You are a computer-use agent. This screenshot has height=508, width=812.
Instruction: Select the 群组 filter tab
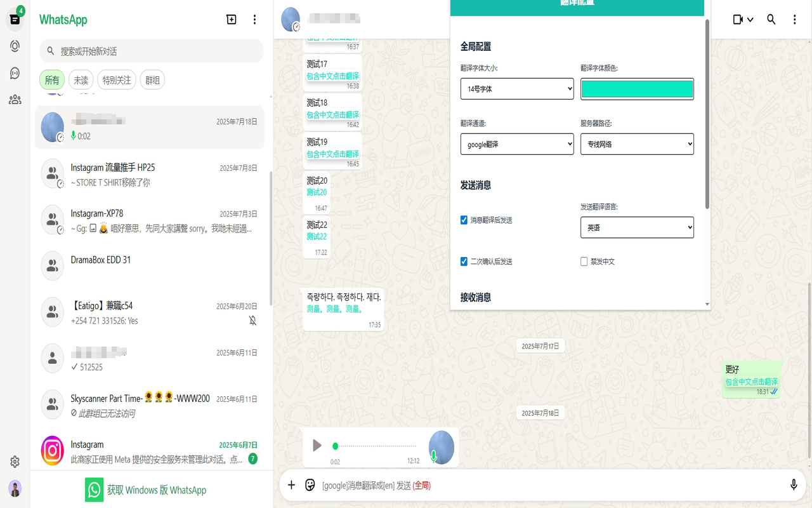[x=152, y=80]
